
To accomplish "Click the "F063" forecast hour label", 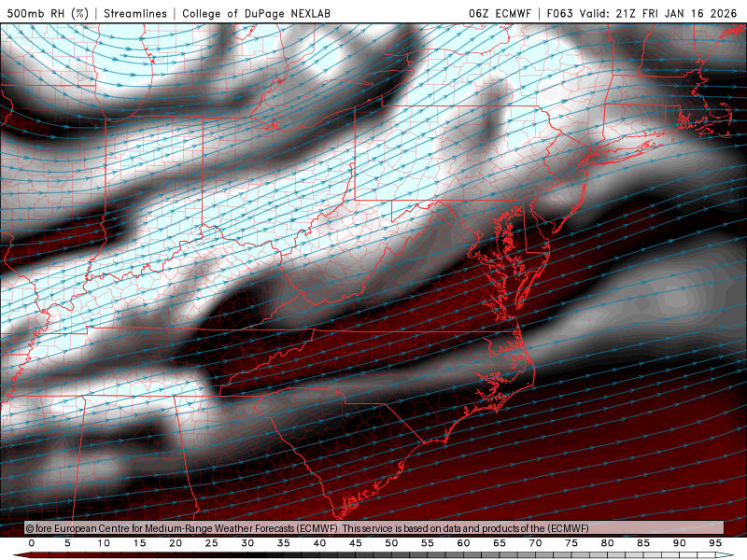I will click(x=559, y=13).
